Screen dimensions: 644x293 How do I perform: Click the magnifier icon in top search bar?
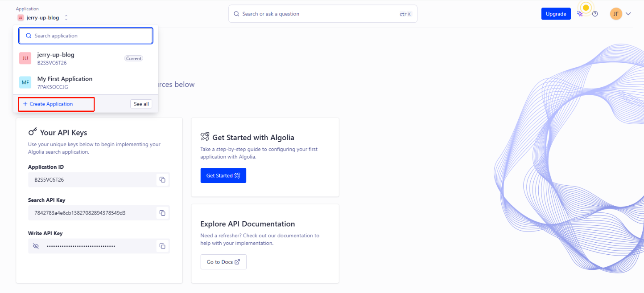(237, 14)
